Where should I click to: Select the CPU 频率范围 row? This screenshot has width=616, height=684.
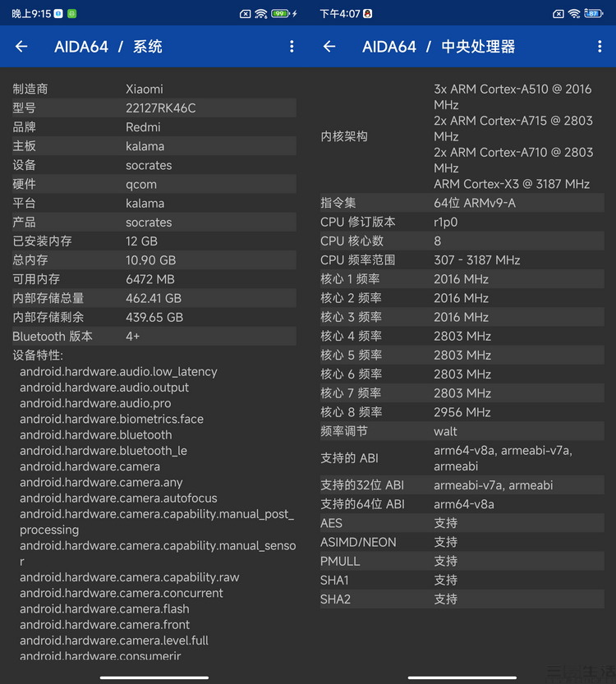(462, 260)
